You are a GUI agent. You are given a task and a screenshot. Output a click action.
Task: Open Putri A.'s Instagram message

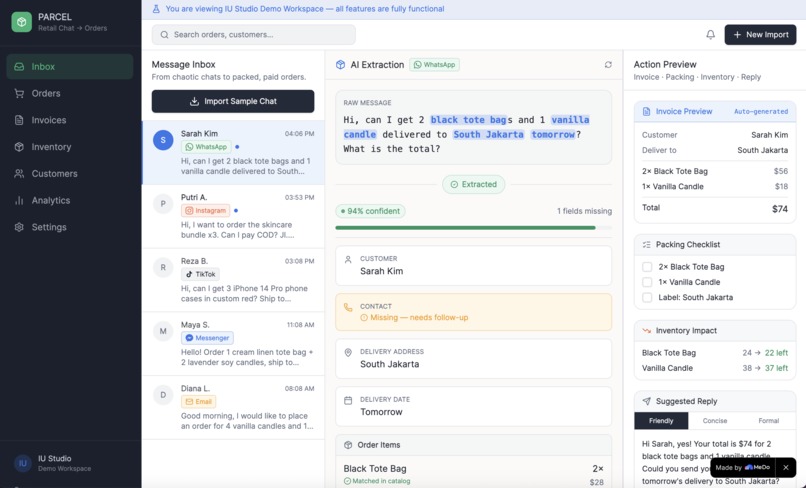(x=233, y=216)
